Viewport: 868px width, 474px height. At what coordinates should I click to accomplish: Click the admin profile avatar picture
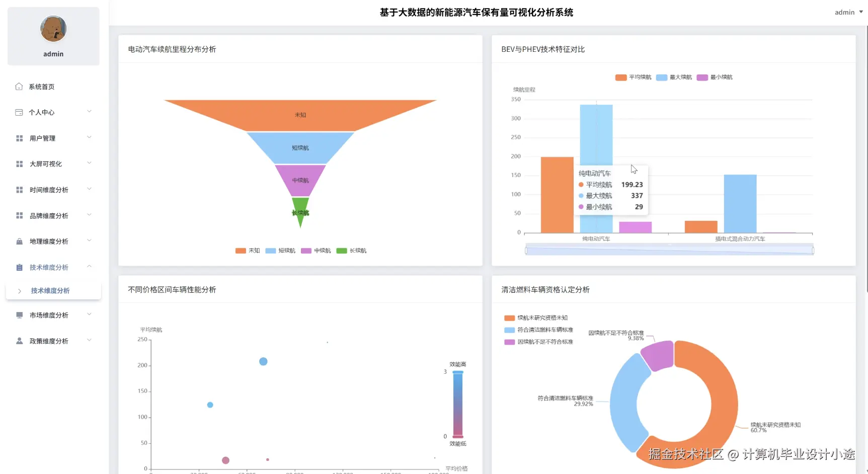[53, 29]
